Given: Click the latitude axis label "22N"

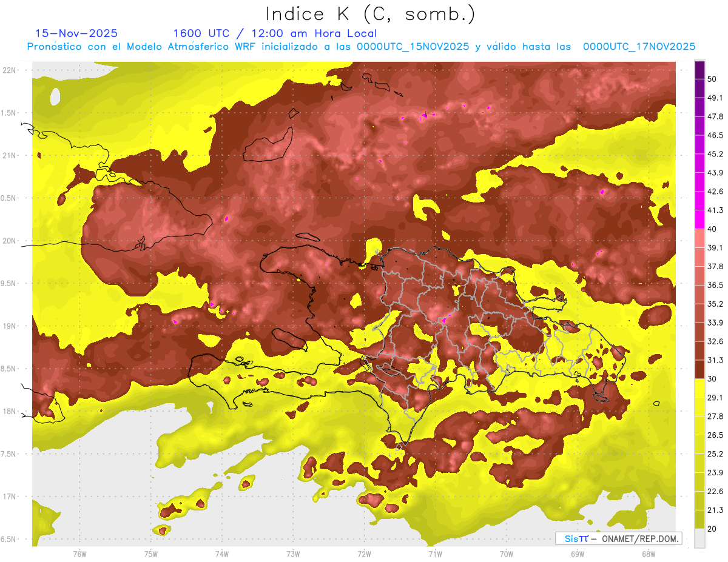Looking at the screenshot, I should click(9, 70).
